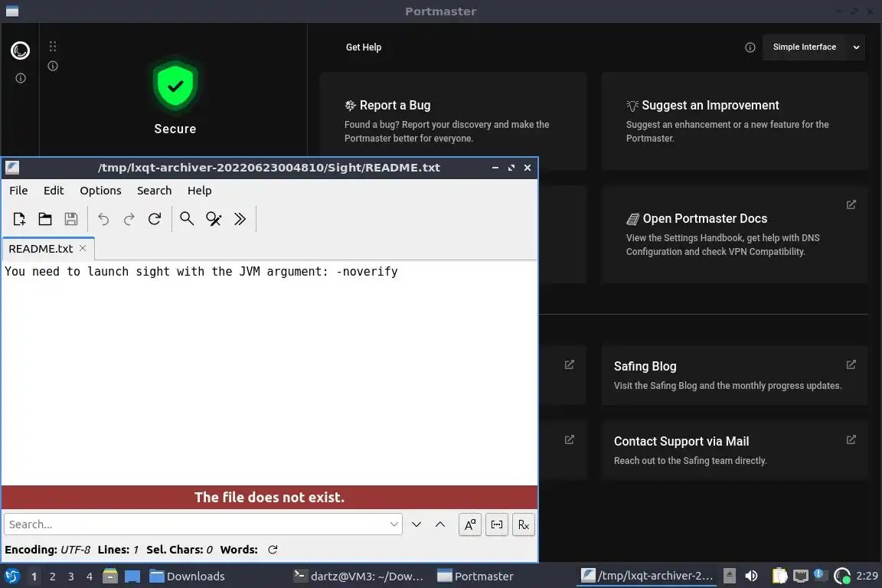Click the open file folder toolbar icon
Viewport: 882px width, 588px height.
45,219
